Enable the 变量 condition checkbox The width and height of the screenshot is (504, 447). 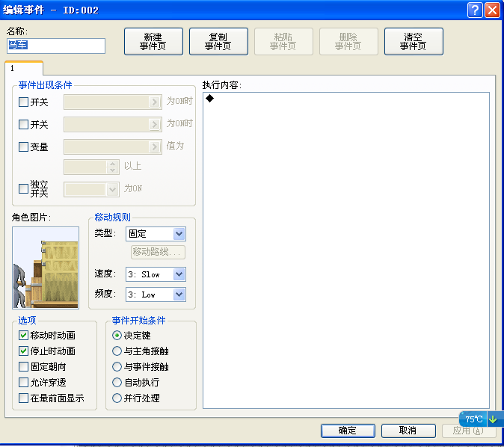pos(23,147)
